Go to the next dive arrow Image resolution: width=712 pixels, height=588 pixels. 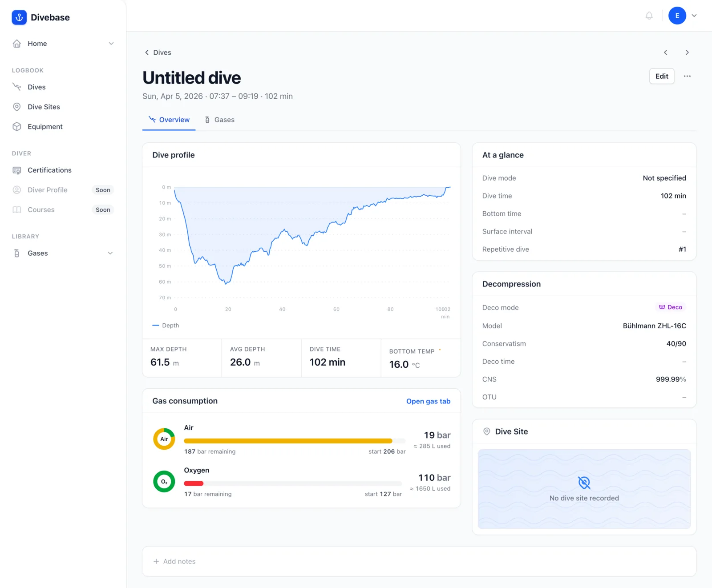(687, 52)
